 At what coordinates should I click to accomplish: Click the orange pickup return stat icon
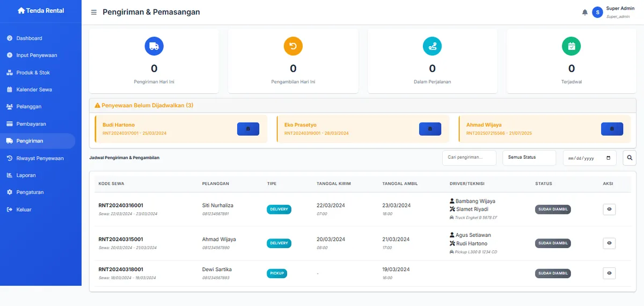coord(293,46)
